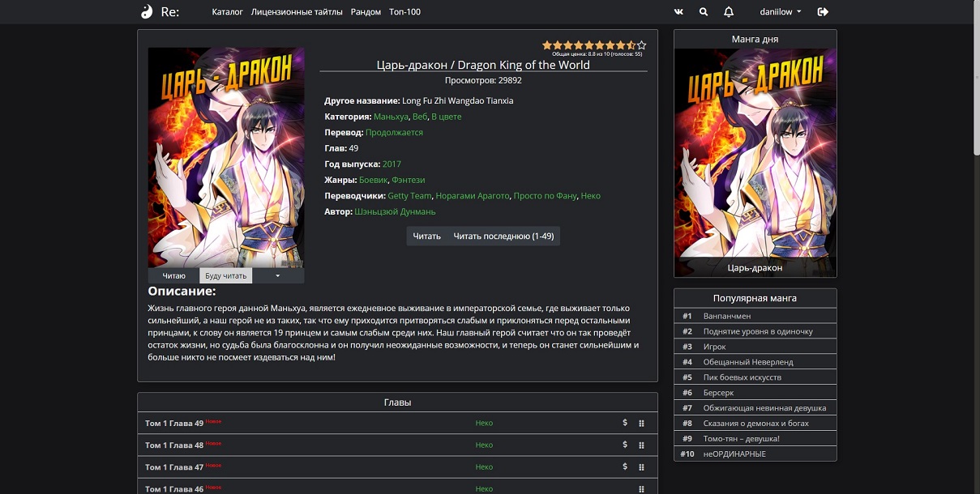Open the Фэнтези genre link
This screenshot has height=494, width=980.
tap(409, 180)
